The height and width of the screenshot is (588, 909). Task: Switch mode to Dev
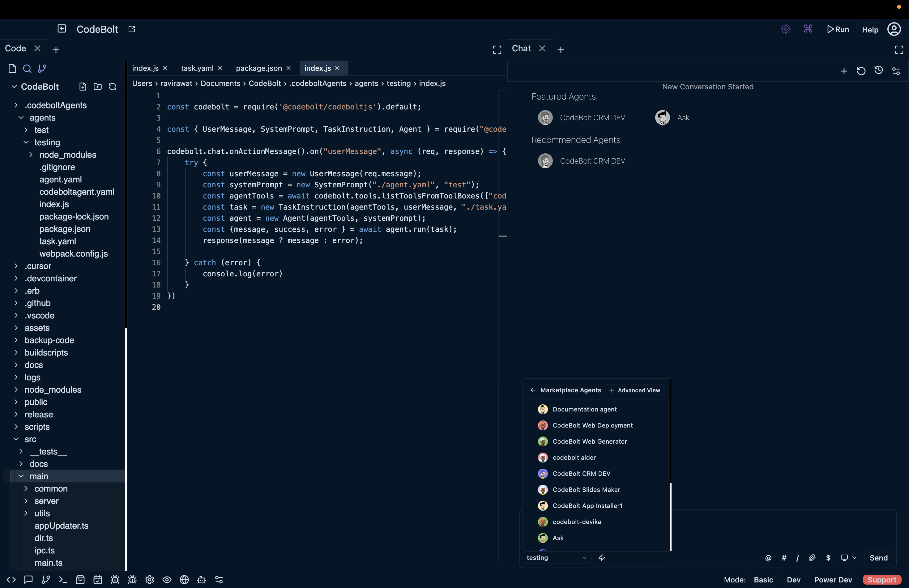coord(794,580)
